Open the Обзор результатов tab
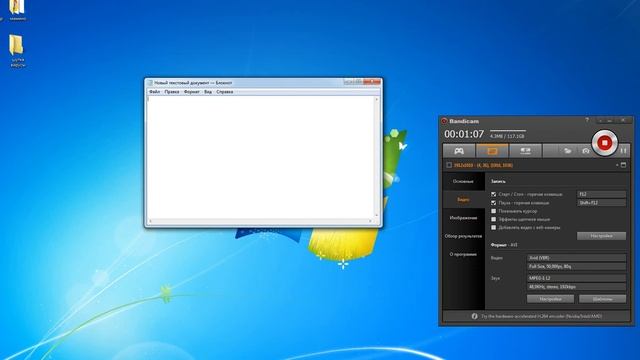 [x=463, y=236]
